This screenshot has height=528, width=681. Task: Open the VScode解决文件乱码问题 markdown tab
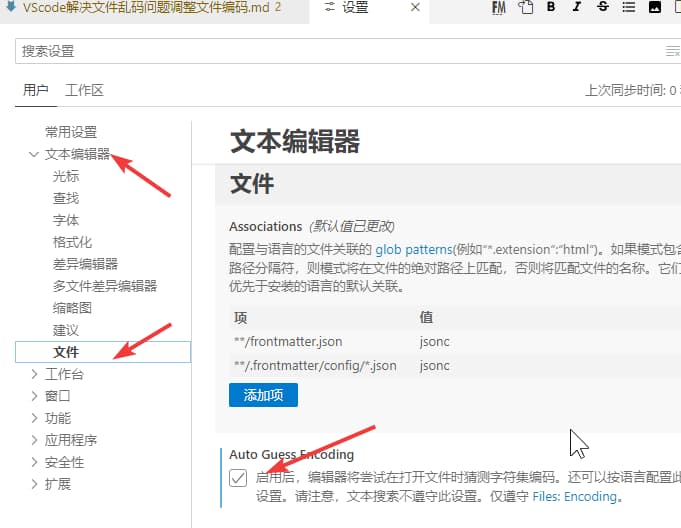click(138, 8)
